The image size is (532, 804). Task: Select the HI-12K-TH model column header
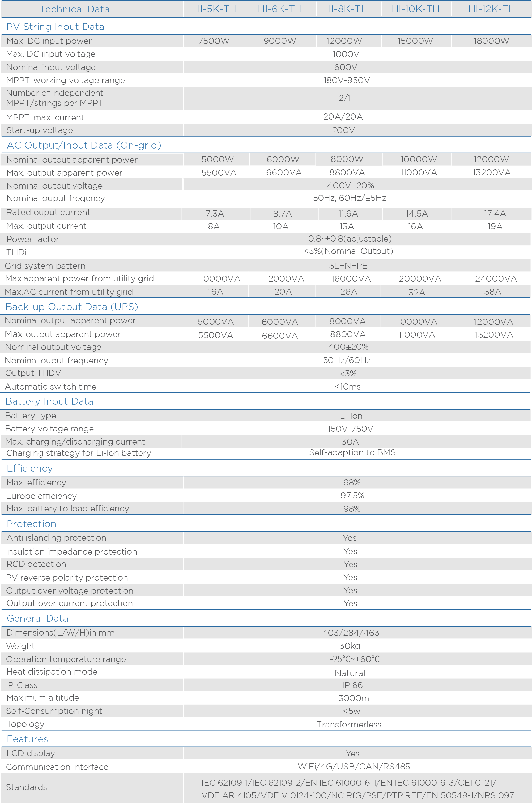[x=491, y=9]
